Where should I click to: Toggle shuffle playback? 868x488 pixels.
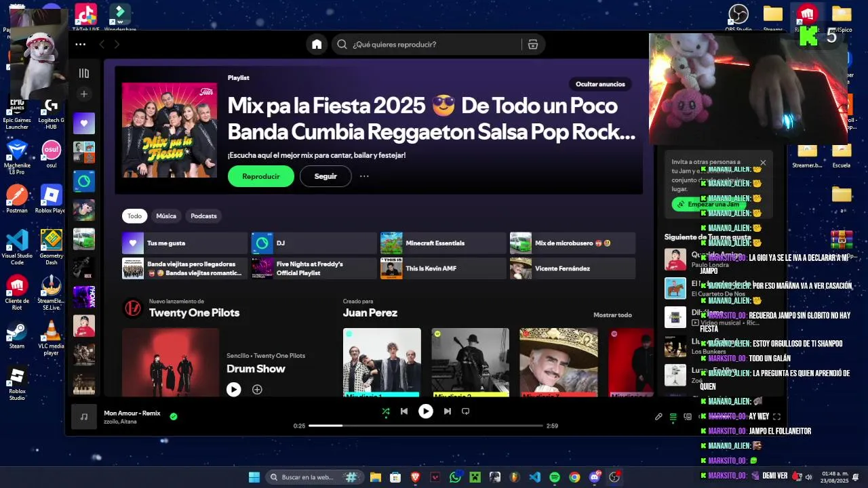pos(386,411)
